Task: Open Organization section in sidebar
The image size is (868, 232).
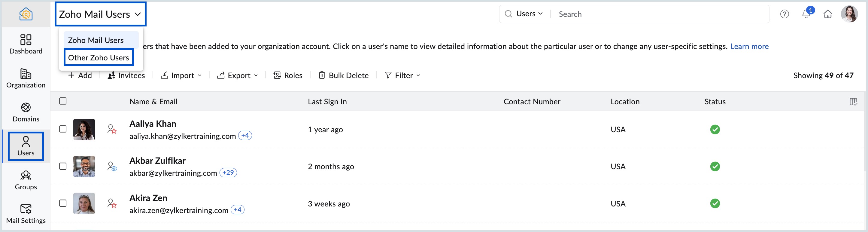Action: (26, 78)
